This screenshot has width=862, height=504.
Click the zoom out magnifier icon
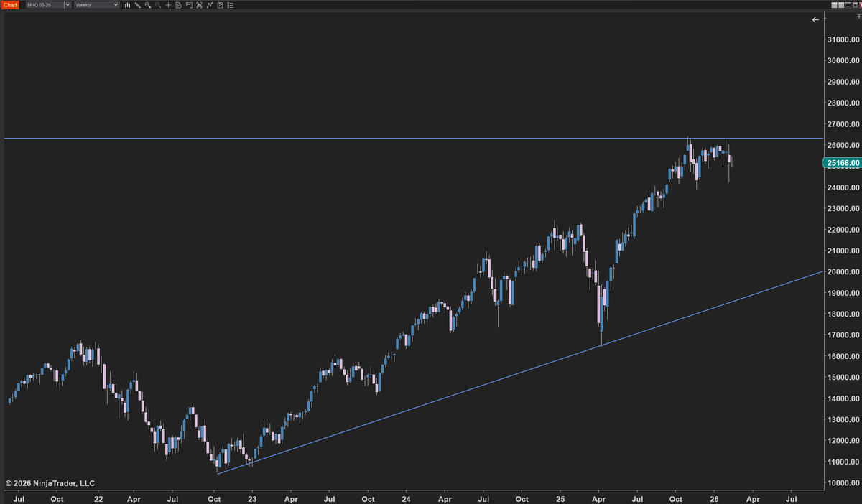157,5
